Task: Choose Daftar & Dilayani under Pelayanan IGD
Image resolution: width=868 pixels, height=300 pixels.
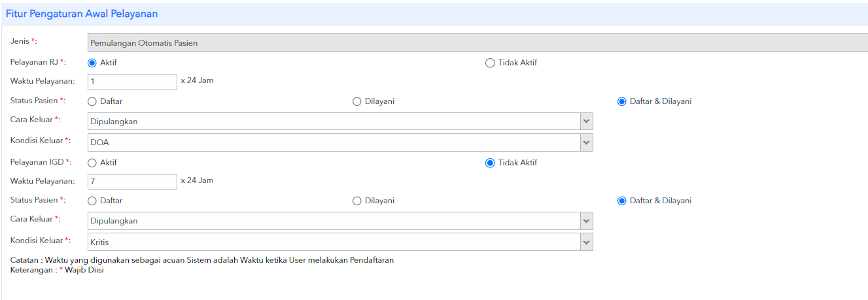Action: click(x=622, y=201)
